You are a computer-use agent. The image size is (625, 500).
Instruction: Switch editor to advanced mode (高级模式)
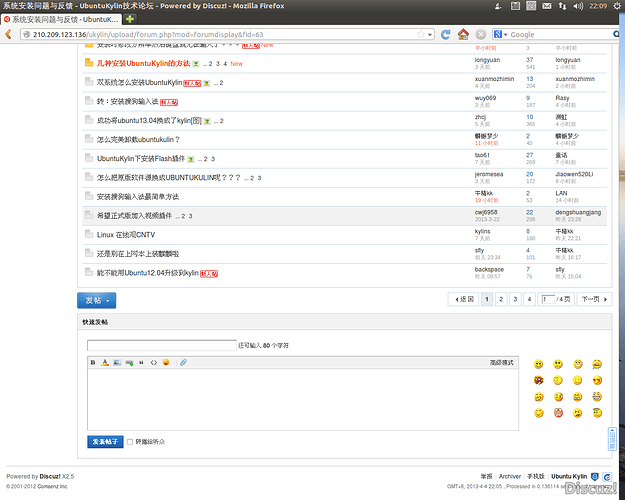tap(501, 362)
